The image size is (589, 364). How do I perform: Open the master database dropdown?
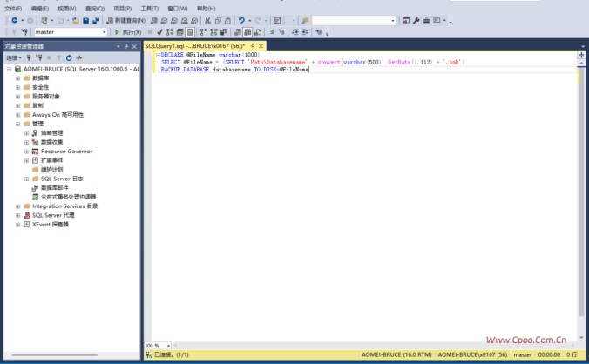(104, 32)
